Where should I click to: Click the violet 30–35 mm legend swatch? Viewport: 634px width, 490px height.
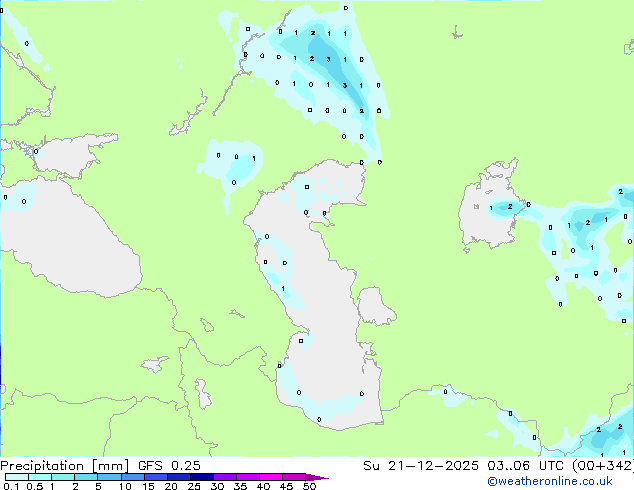[225, 477]
